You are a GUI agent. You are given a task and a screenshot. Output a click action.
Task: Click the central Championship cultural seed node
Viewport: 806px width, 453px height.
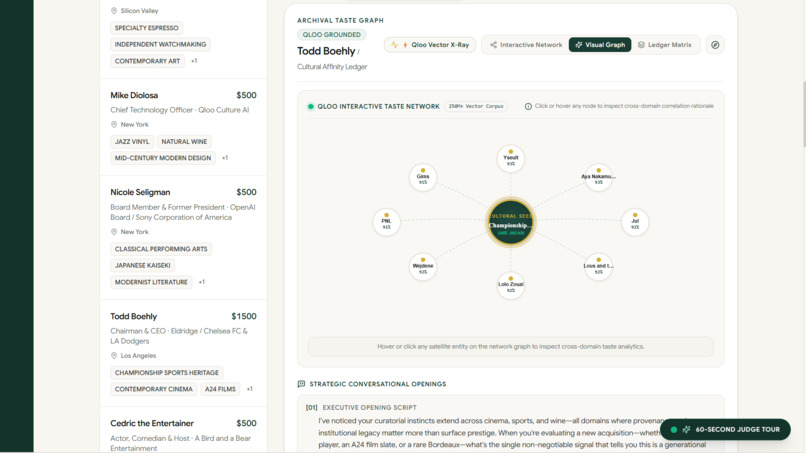click(510, 222)
